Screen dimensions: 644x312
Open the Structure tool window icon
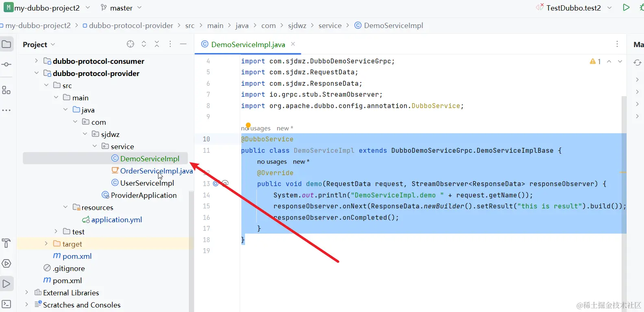point(7,90)
